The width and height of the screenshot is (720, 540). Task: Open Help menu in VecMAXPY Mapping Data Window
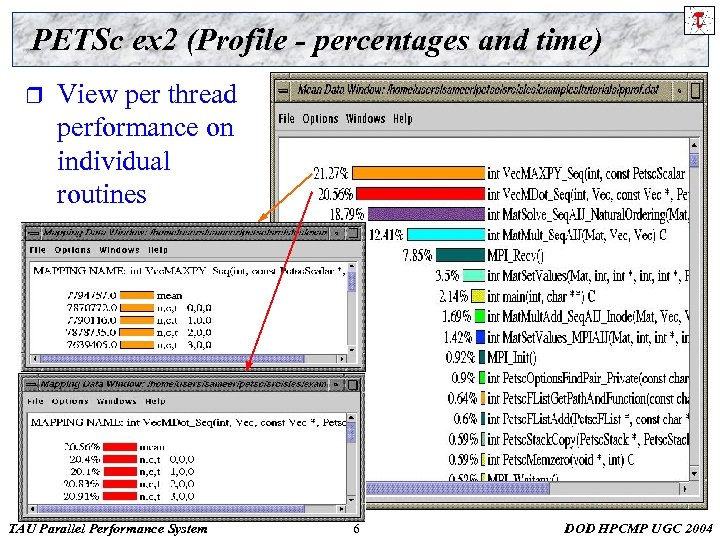coord(158,250)
